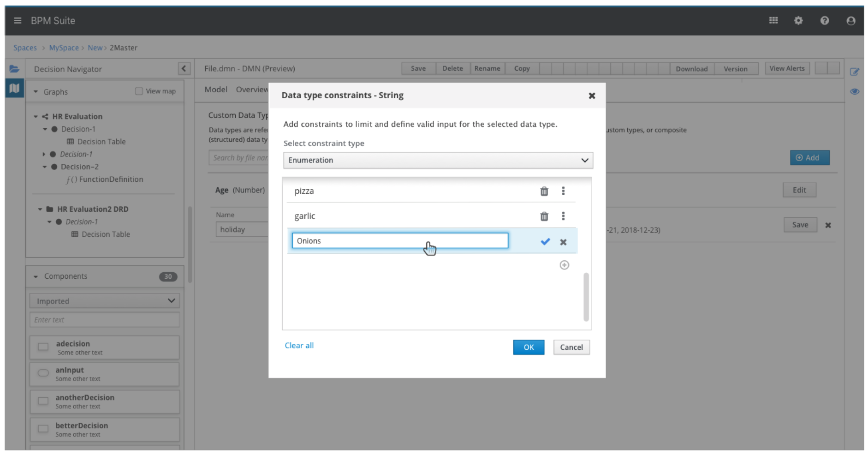This screenshot has width=868, height=455.
Task: Switch to the Model tab
Action: point(216,90)
